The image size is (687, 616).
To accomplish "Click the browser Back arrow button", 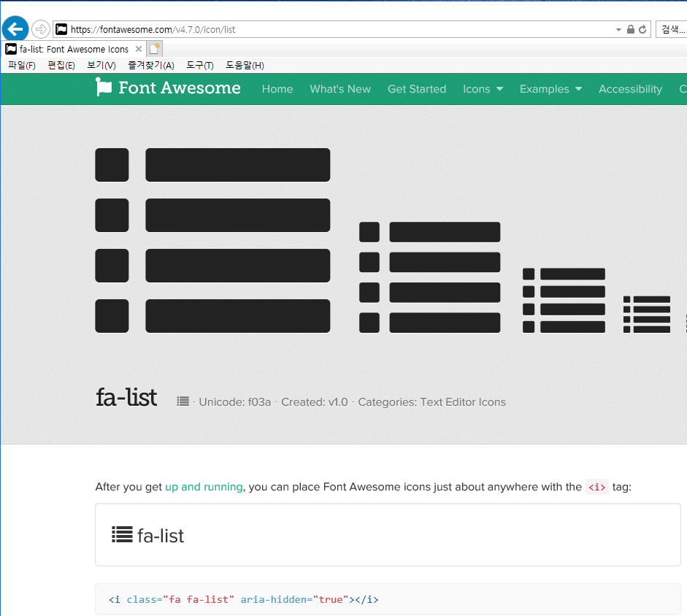I will (x=15, y=29).
